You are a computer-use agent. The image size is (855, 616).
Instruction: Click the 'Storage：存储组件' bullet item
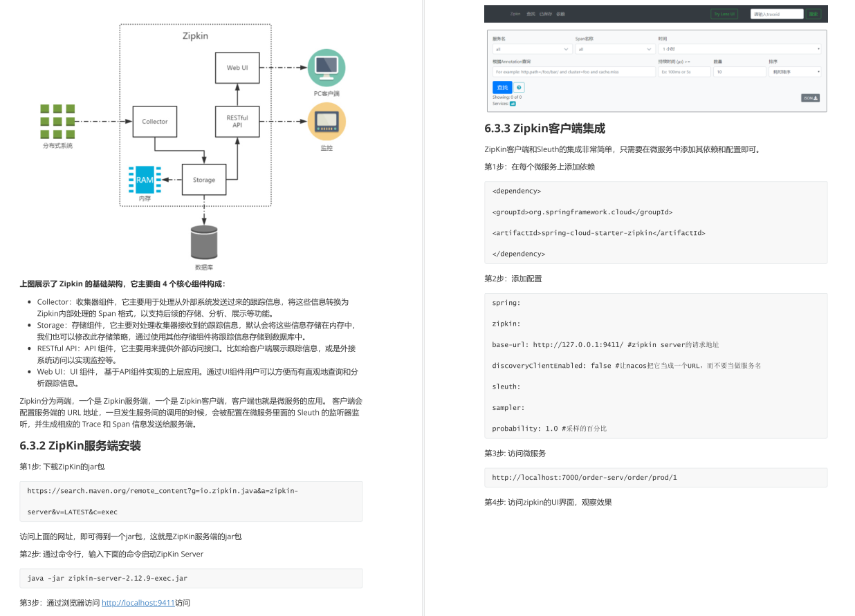tap(196, 331)
